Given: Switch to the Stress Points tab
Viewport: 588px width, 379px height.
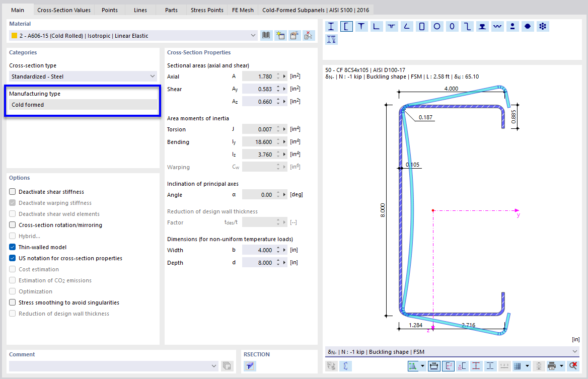Looking at the screenshot, I should pos(207,10).
